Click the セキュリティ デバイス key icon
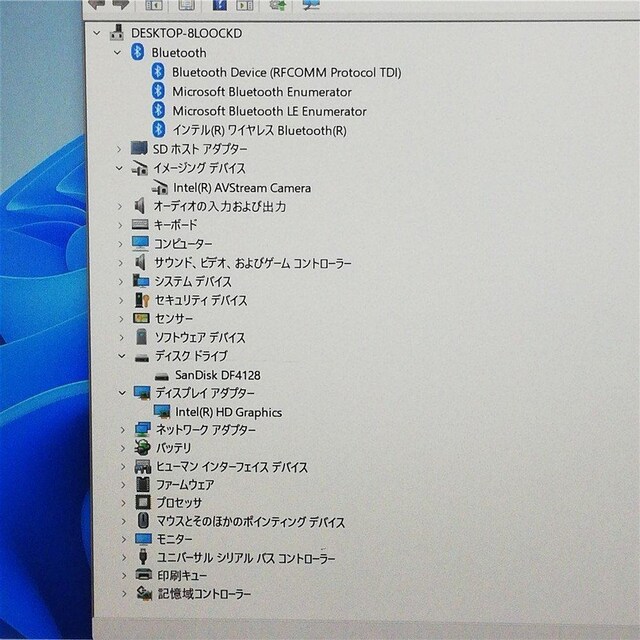 pos(142,300)
